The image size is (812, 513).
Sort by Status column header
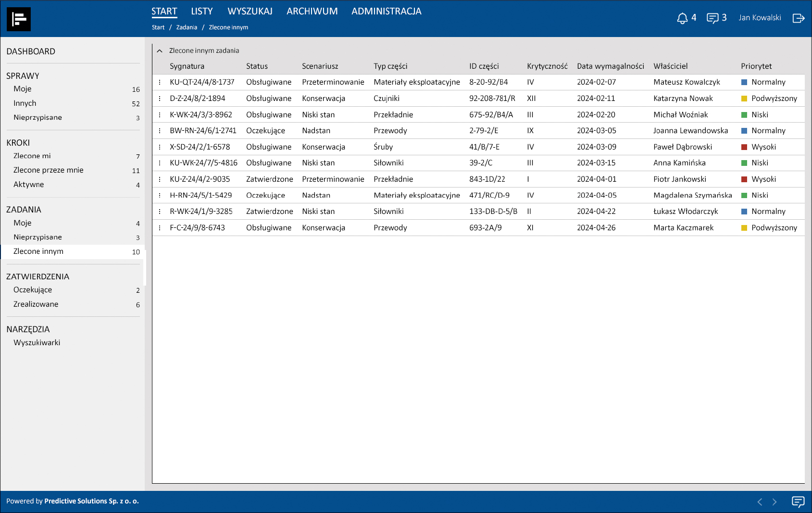click(x=257, y=66)
